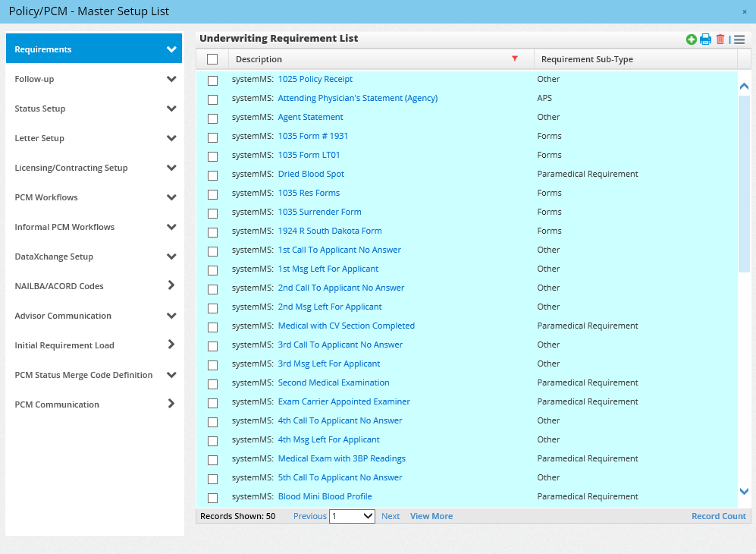
Task: Open the Agent Statement requirement
Action: click(x=310, y=117)
